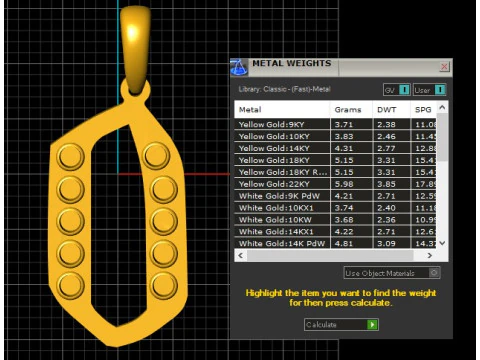The height and width of the screenshot is (360, 480).
Task: Select the Yellow Gold:9KY row
Action: click(335, 125)
